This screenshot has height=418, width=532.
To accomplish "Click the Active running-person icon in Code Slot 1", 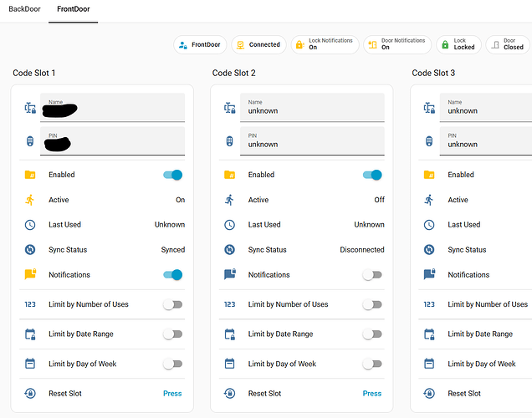I will click(30, 200).
